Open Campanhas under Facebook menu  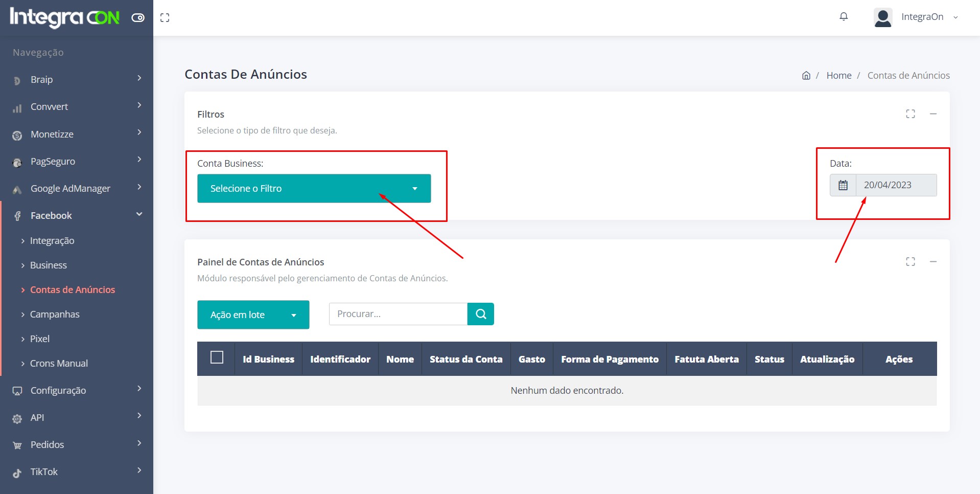coord(55,315)
